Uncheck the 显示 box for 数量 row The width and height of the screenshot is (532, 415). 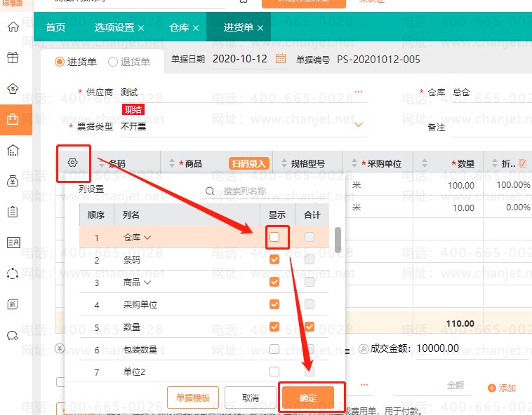[x=274, y=327]
